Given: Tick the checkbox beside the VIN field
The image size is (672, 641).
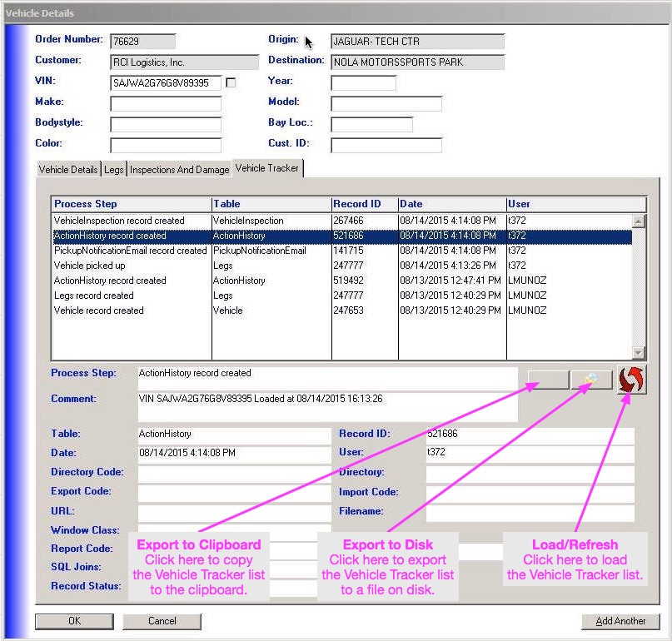Looking at the screenshot, I should coord(231,82).
